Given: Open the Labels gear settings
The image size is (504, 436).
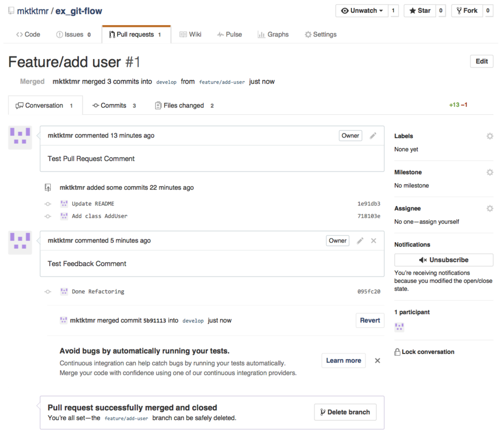Looking at the screenshot, I should click(x=490, y=136).
